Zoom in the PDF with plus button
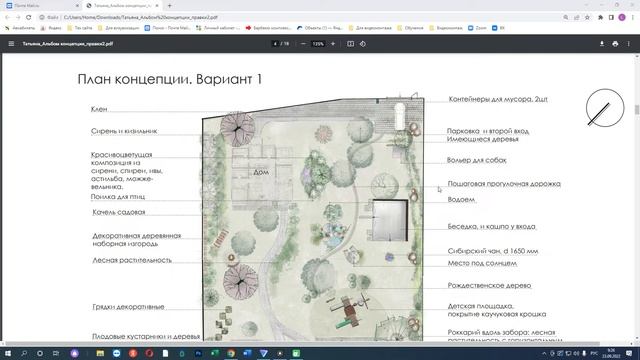The image size is (640, 360). coord(333,44)
